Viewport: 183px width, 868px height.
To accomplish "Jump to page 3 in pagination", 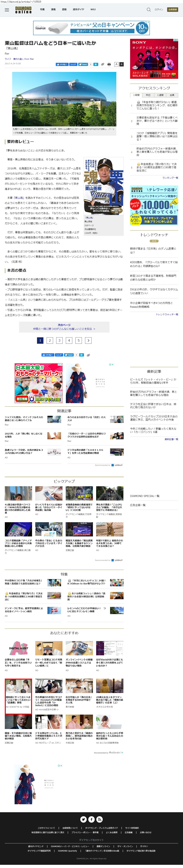I will click(x=59, y=340).
